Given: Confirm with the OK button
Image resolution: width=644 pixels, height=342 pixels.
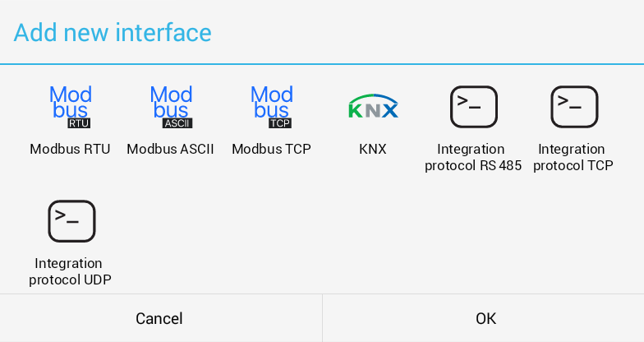Looking at the screenshot, I should (x=485, y=318).
